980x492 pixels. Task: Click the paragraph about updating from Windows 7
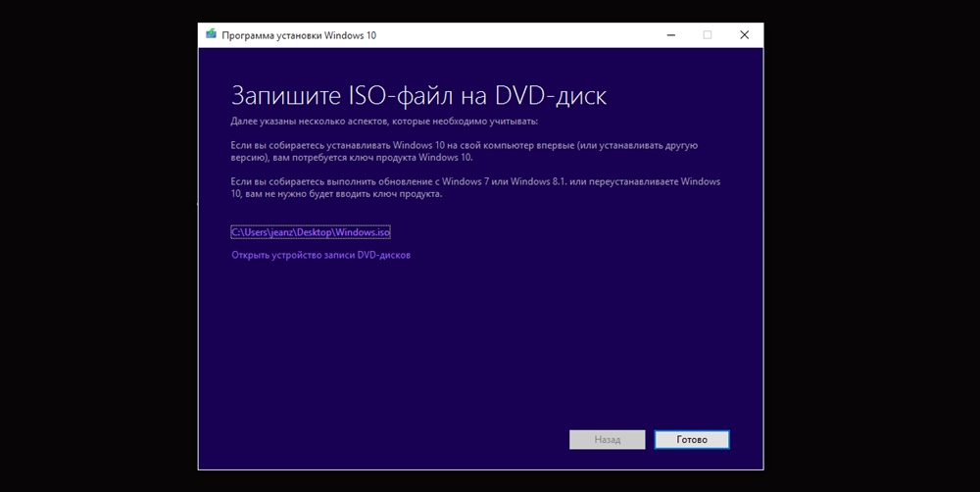(x=475, y=187)
